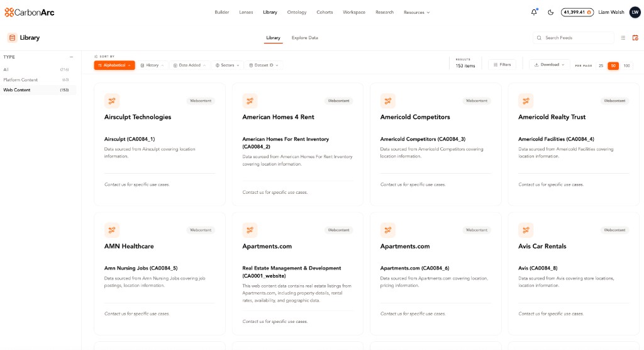Click the CarbonArc logo
The height and width of the screenshot is (350, 644).
click(x=29, y=13)
